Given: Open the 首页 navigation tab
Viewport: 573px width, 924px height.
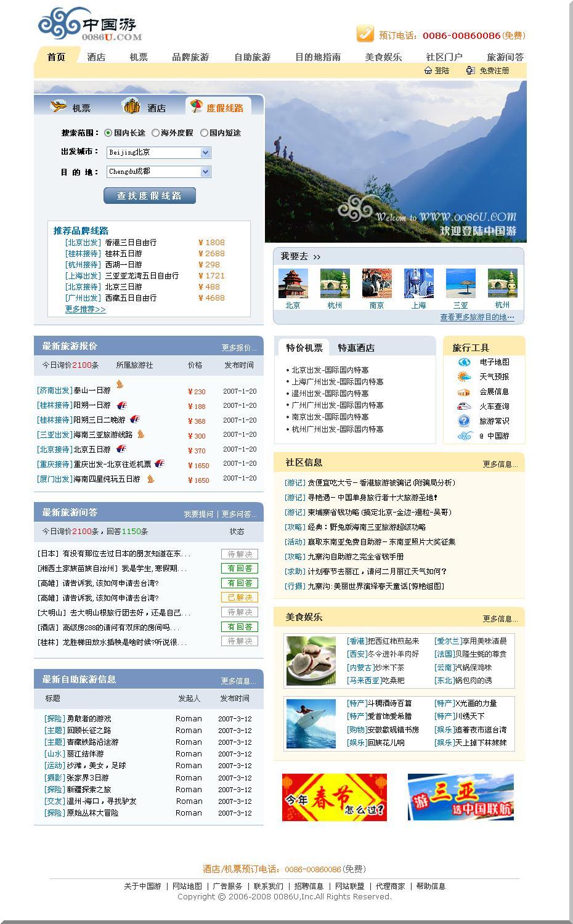Looking at the screenshot, I should coord(56,57).
